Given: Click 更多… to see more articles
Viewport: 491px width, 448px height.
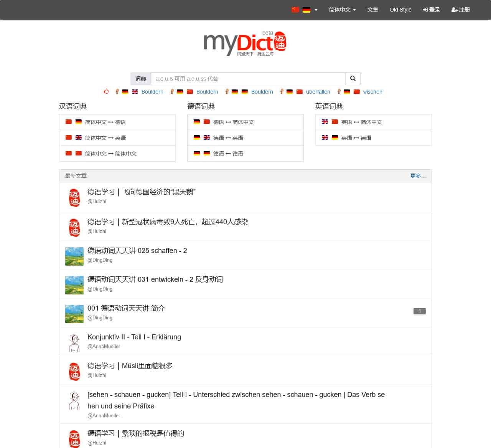Looking at the screenshot, I should click(x=418, y=176).
